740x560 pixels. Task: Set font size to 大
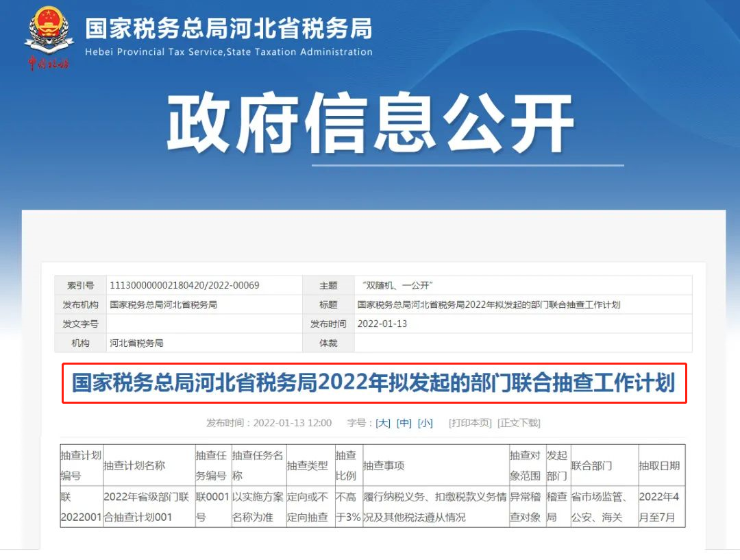tap(383, 423)
